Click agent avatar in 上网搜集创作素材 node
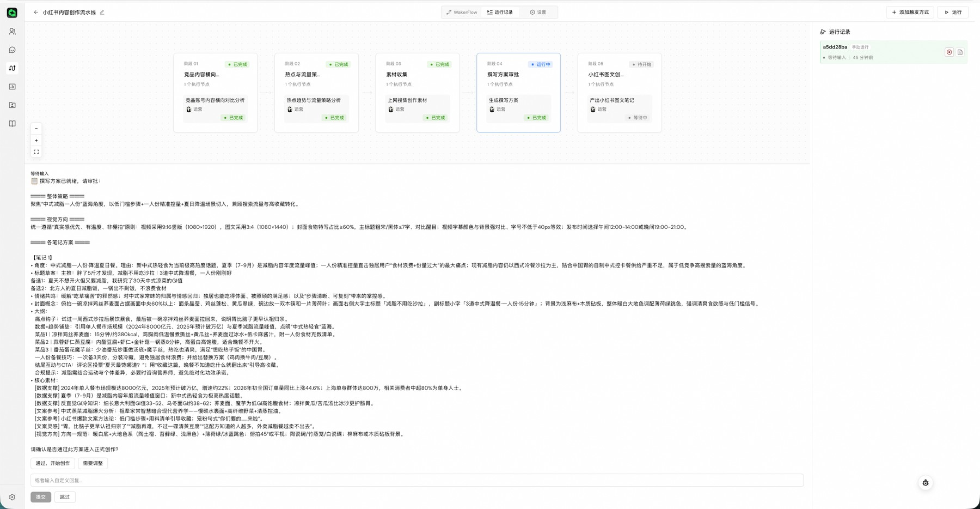The width and height of the screenshot is (980, 509). (x=391, y=110)
